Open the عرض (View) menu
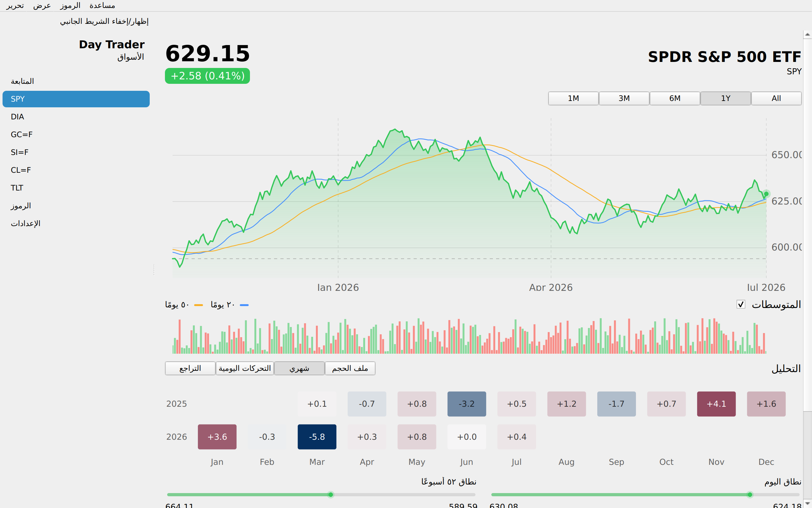This screenshot has width=812, height=508. tap(42, 6)
